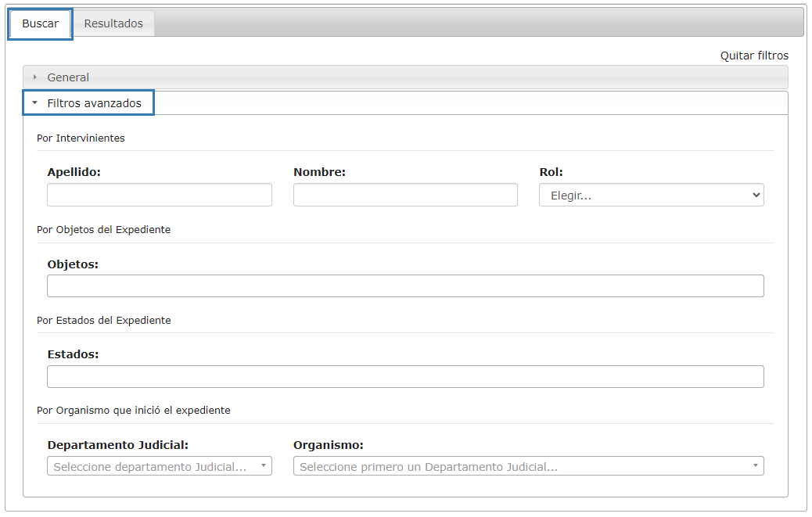Click the triangle icon beside General

[35, 77]
